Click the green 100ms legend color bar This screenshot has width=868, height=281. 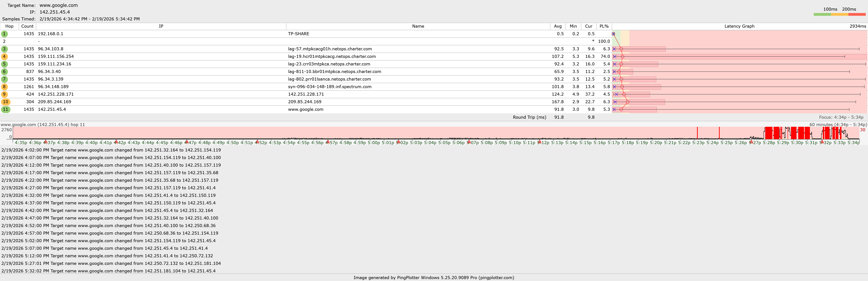(822, 14)
